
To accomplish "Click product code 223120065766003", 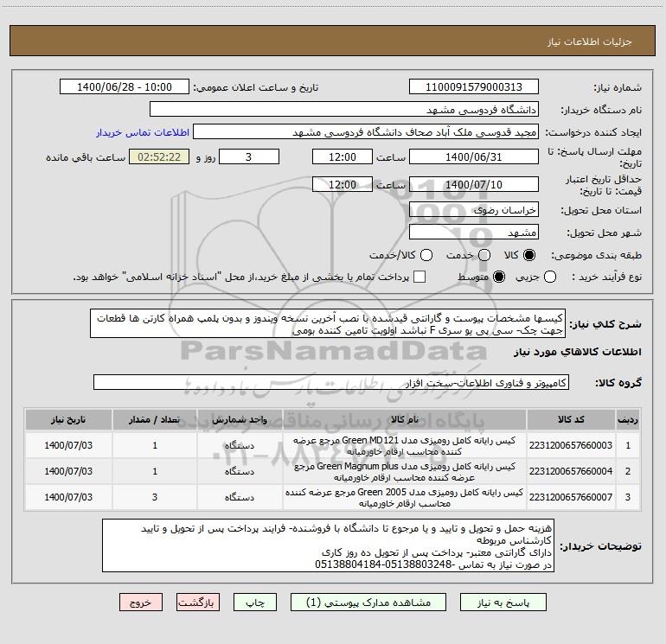I will 571,445.
